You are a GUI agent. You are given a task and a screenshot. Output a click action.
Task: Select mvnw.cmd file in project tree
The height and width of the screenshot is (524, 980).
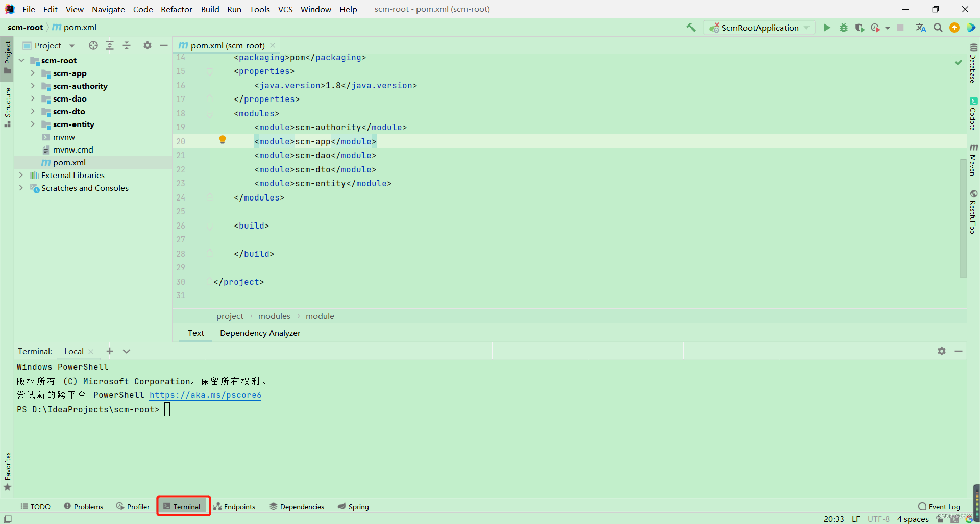coord(72,149)
